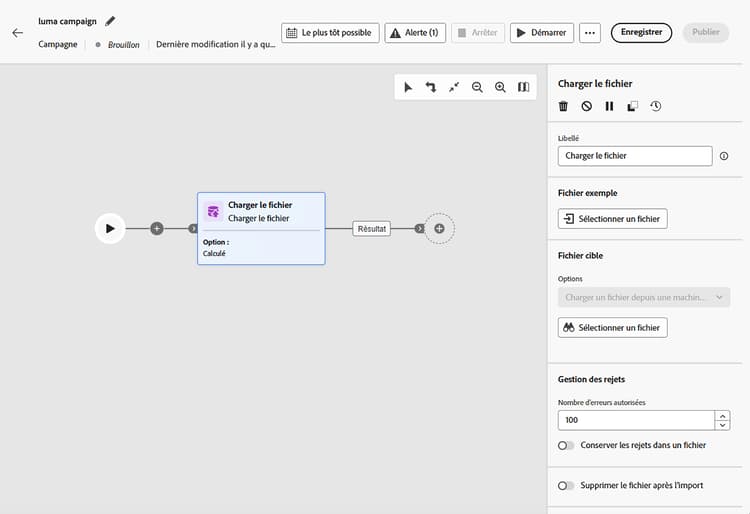Open the history clock icon
The width and height of the screenshot is (750, 514).
tap(656, 106)
